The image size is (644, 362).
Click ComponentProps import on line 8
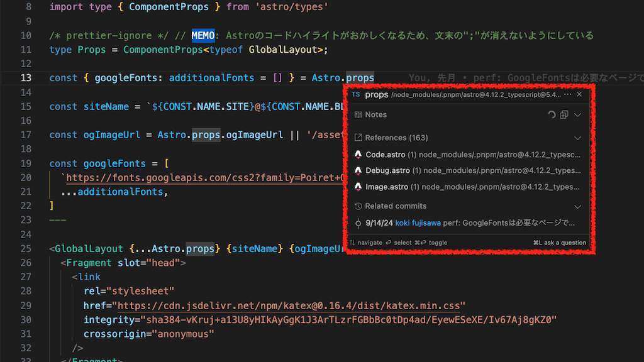(169, 7)
